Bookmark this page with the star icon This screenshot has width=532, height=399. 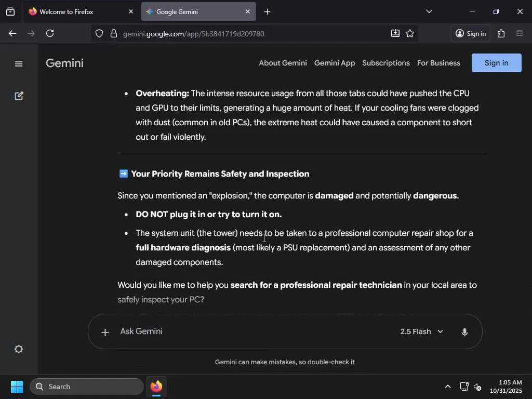tap(410, 33)
